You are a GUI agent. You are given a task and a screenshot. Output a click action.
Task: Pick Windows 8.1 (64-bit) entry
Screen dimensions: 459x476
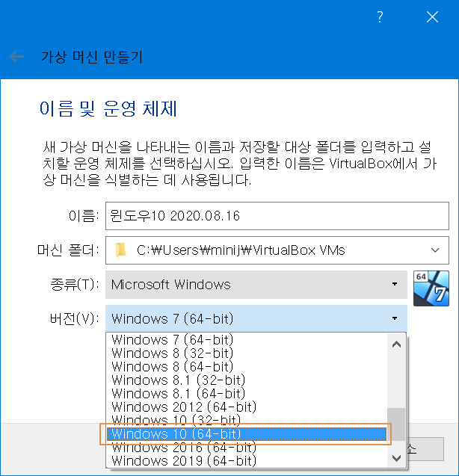tap(247, 393)
